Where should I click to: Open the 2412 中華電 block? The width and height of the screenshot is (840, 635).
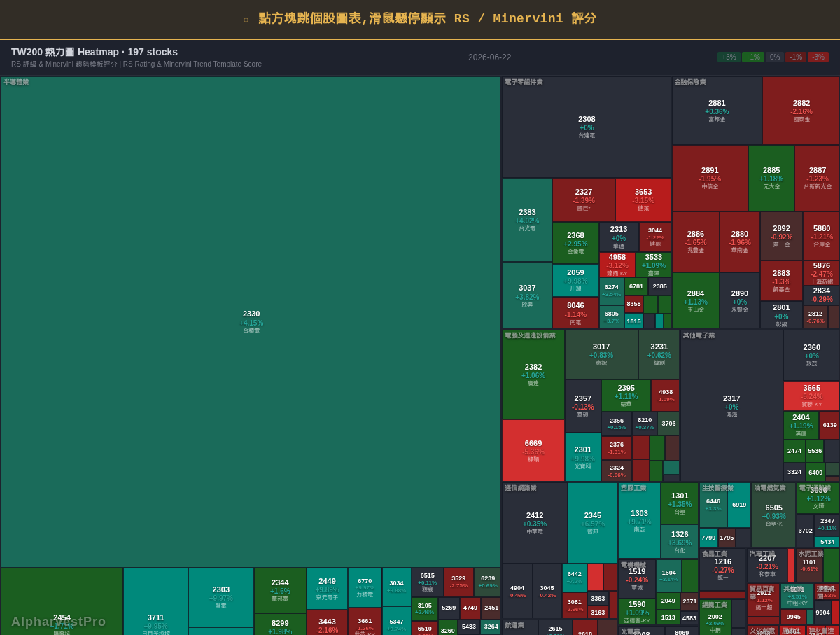point(535,523)
